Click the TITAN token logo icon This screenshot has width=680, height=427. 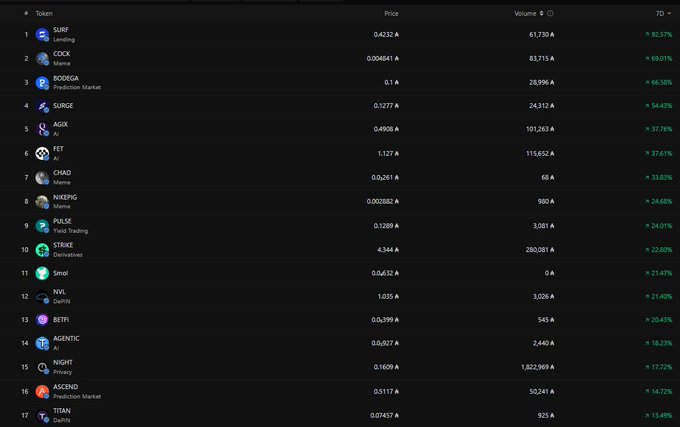(42, 415)
